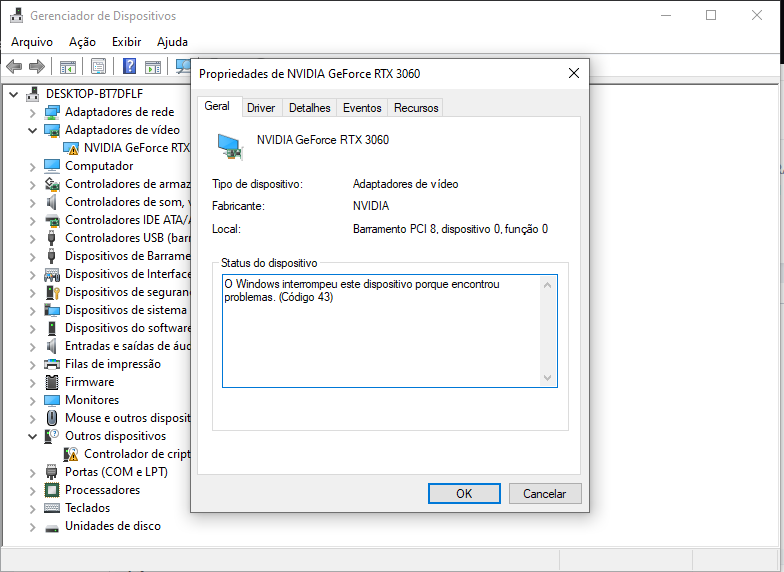Maximize the Gerenciador de Dispositivos window
The height and width of the screenshot is (572, 784).
pyautogui.click(x=710, y=16)
